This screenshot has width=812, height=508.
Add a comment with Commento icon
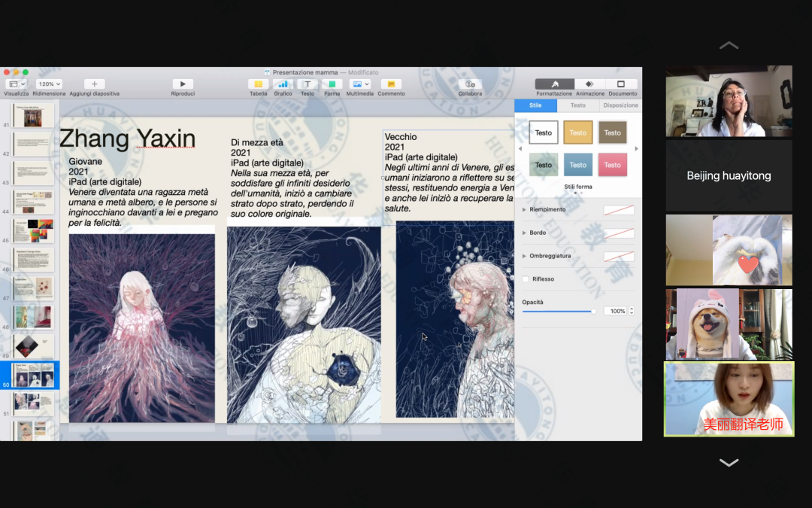point(391,84)
